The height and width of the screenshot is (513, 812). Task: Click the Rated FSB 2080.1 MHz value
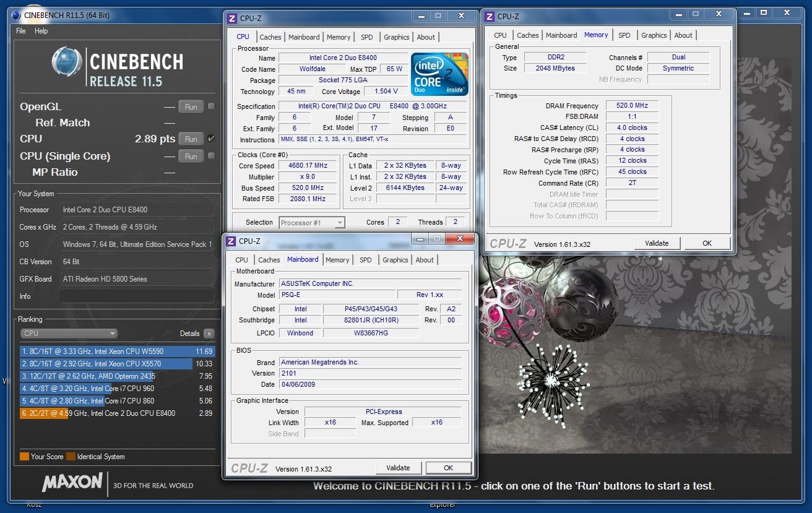308,199
